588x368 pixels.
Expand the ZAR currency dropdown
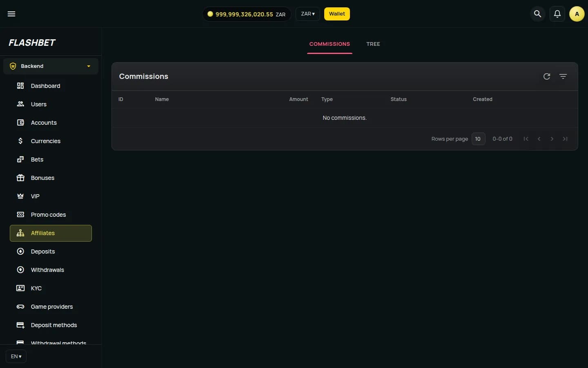tap(308, 14)
